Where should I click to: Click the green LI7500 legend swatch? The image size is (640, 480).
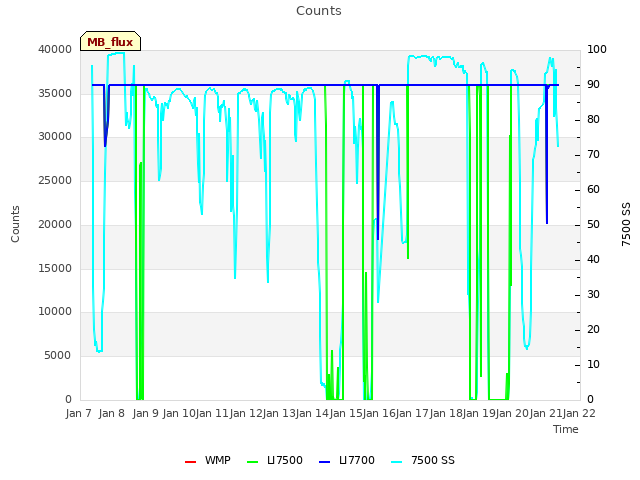click(253, 462)
